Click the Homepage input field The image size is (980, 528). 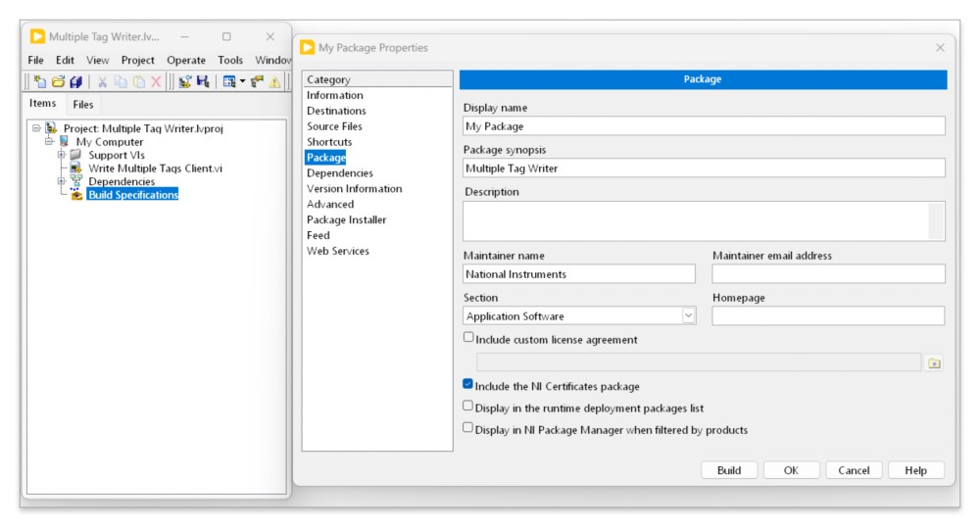[x=828, y=315]
